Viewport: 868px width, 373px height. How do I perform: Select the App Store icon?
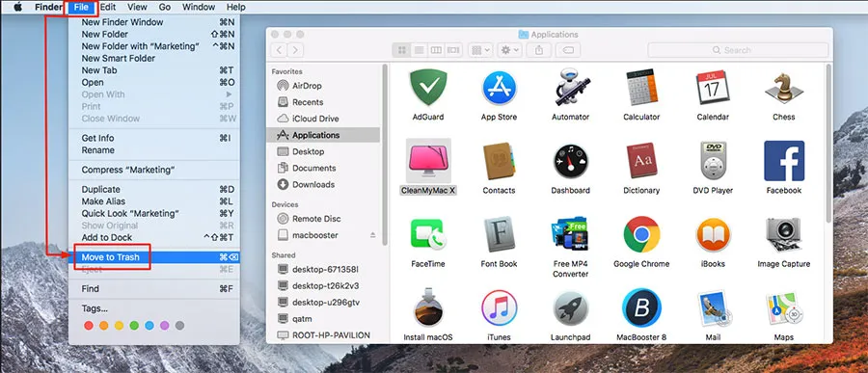coord(499,88)
